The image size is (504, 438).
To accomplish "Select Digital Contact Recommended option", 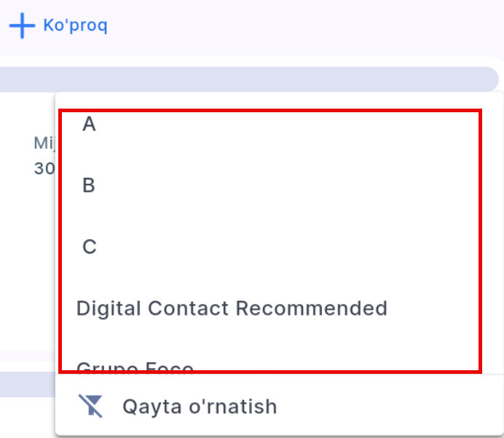I will (232, 308).
